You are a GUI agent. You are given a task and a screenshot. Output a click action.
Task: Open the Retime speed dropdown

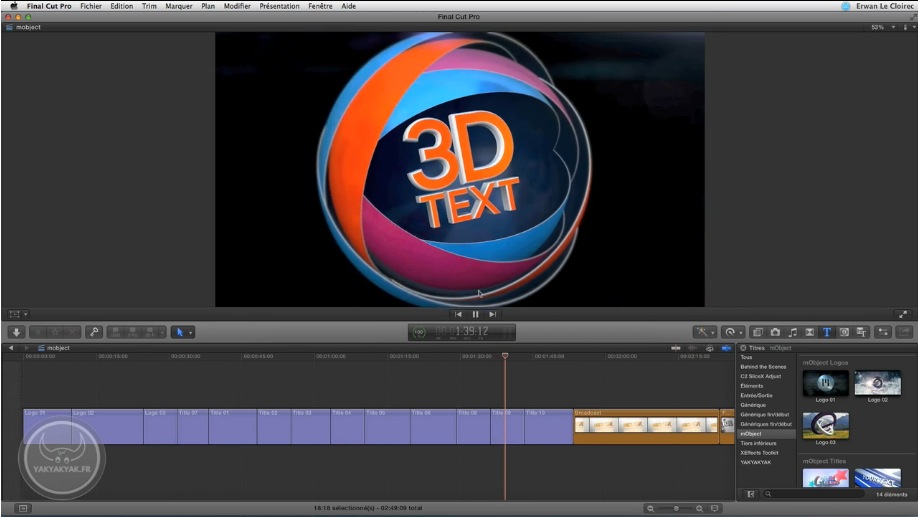[x=733, y=332]
